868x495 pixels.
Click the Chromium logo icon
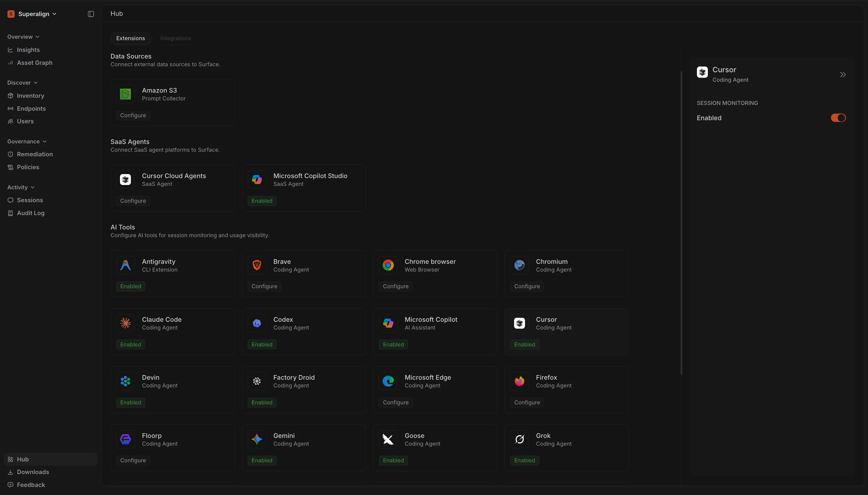pos(520,265)
